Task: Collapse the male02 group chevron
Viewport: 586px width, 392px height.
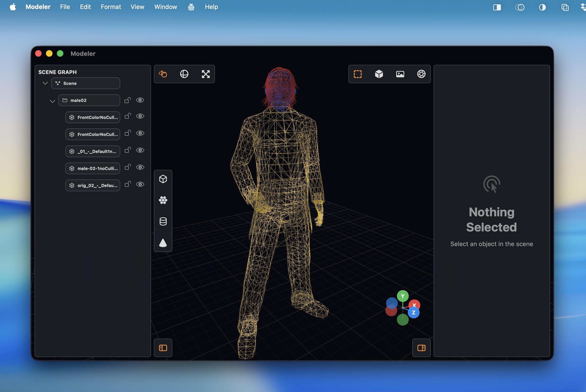Action: (x=52, y=101)
